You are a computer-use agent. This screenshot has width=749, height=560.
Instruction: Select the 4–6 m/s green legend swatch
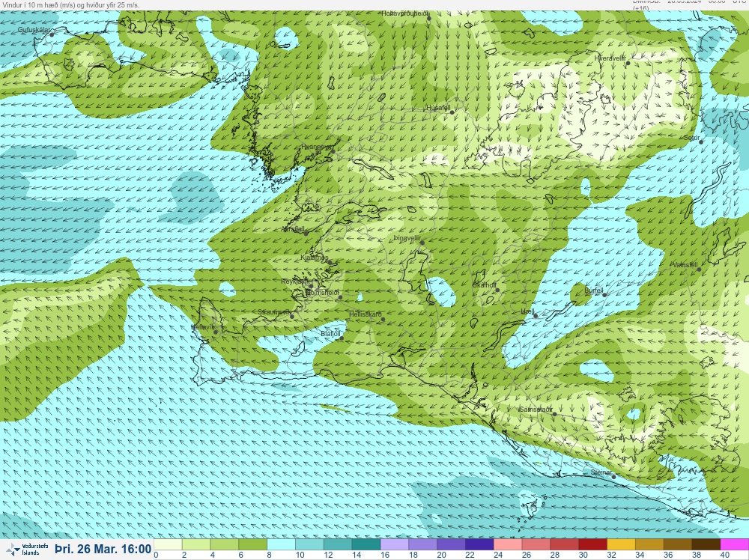pyautogui.click(x=224, y=544)
